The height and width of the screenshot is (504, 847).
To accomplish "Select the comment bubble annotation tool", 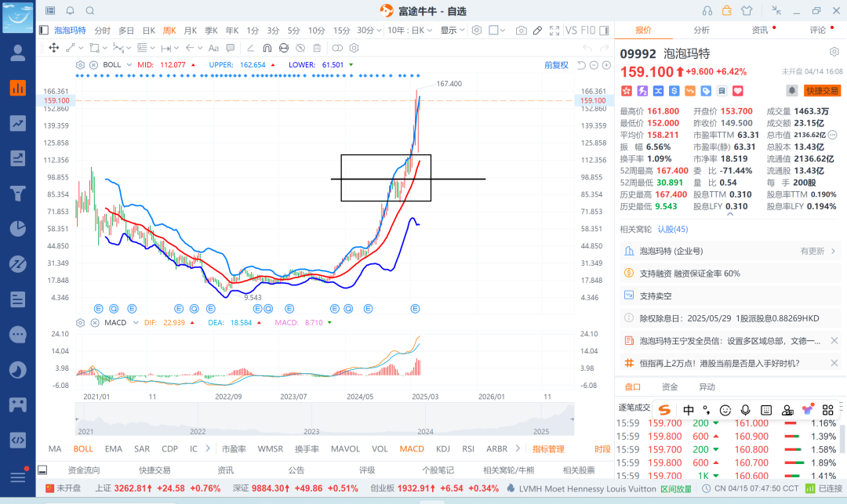I will pos(230,48).
